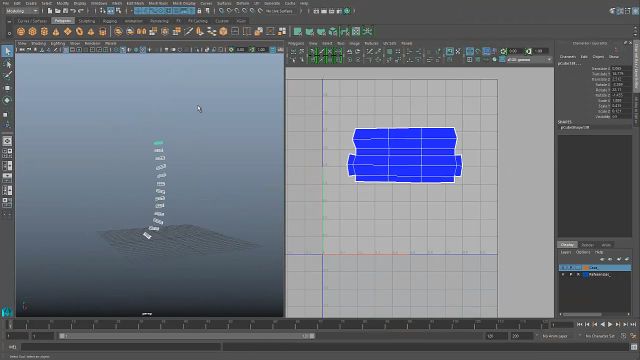
Task: Create a polygon cube from the shelf
Action: pyautogui.click(x=33, y=31)
